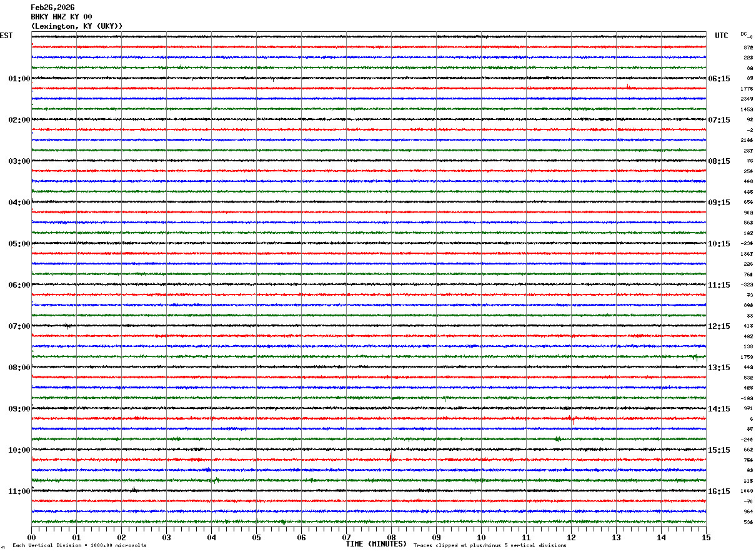
Task: Click the DC value 971
Action: [x=748, y=408]
